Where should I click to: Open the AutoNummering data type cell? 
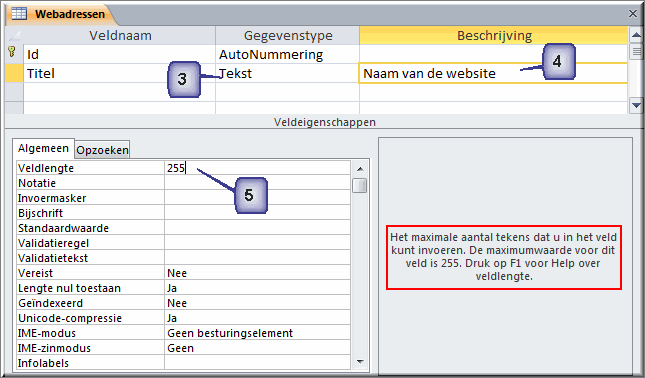(x=287, y=54)
